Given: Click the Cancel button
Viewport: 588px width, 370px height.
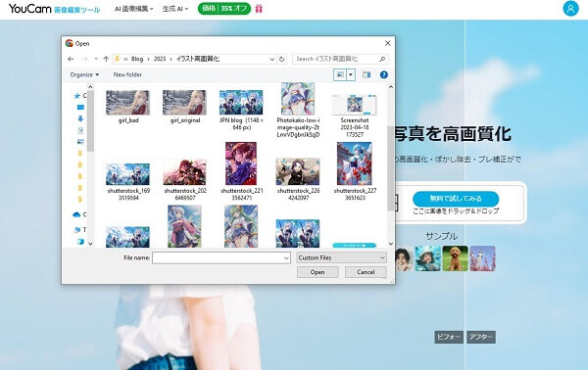Looking at the screenshot, I should (366, 272).
